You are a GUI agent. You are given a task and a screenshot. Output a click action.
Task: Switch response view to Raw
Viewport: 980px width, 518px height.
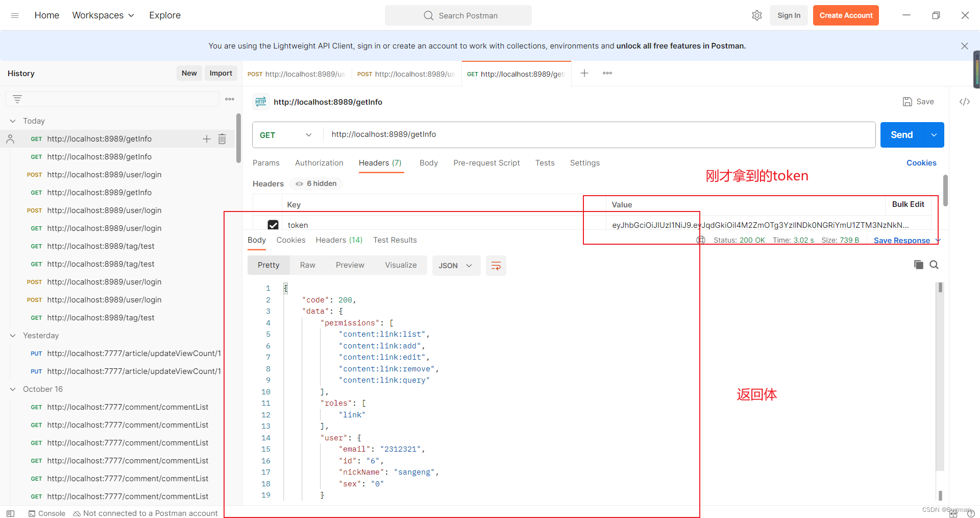[x=307, y=265]
